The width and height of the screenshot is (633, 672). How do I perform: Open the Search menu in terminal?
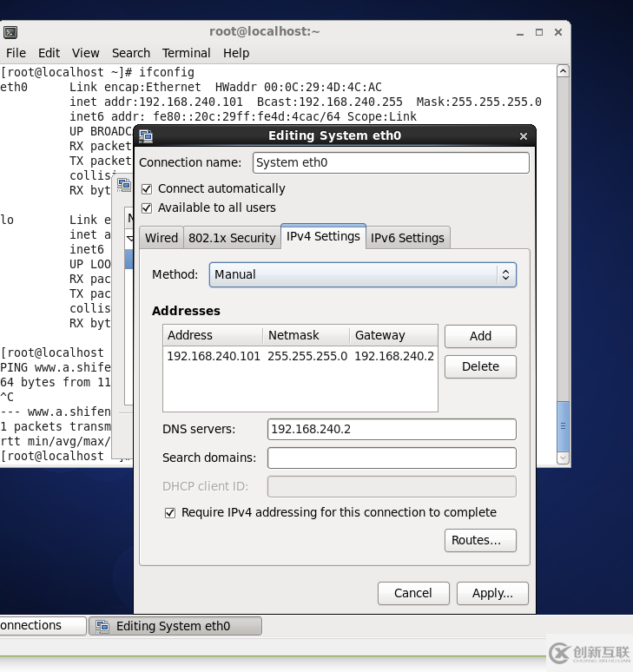(x=131, y=53)
